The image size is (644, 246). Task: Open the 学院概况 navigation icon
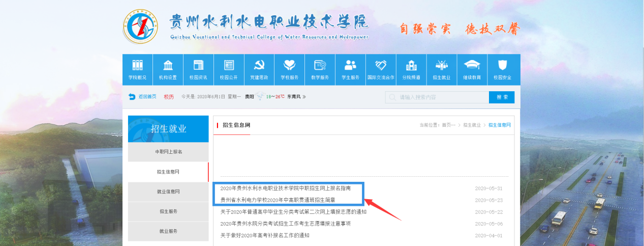click(137, 65)
